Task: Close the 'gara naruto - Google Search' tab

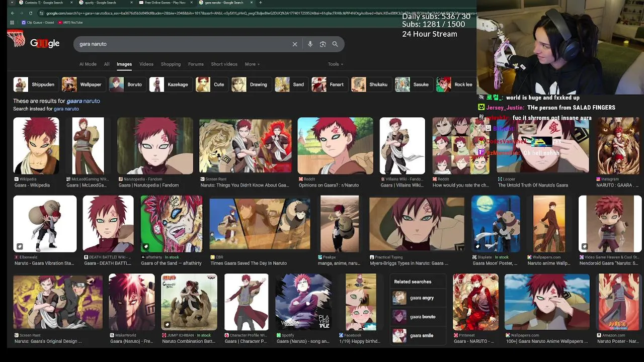Action: [x=252, y=3]
